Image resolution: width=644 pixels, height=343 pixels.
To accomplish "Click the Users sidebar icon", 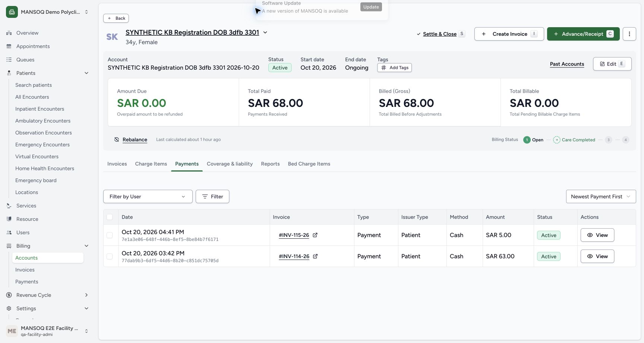I will click(x=9, y=232).
